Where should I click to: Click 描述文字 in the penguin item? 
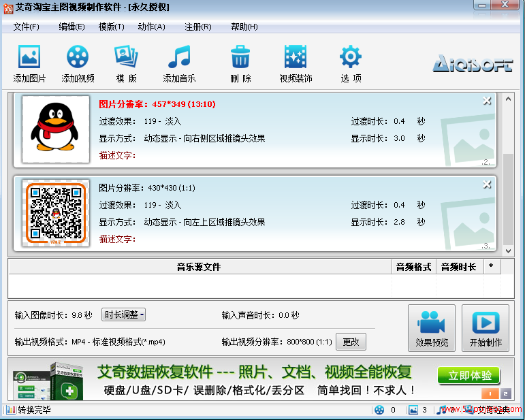pyautogui.click(x=117, y=155)
